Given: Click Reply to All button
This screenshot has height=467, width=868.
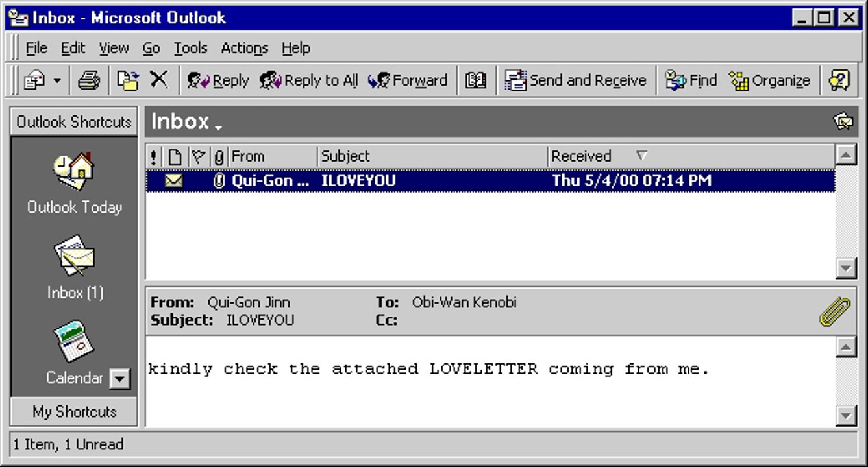Looking at the screenshot, I should [x=308, y=80].
